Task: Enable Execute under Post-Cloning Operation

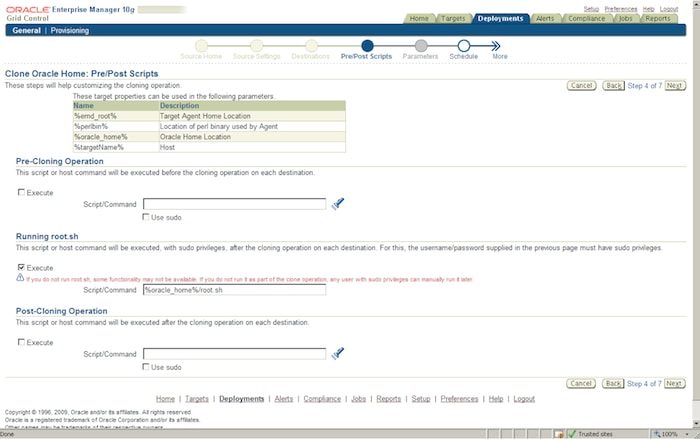Action: (21, 342)
